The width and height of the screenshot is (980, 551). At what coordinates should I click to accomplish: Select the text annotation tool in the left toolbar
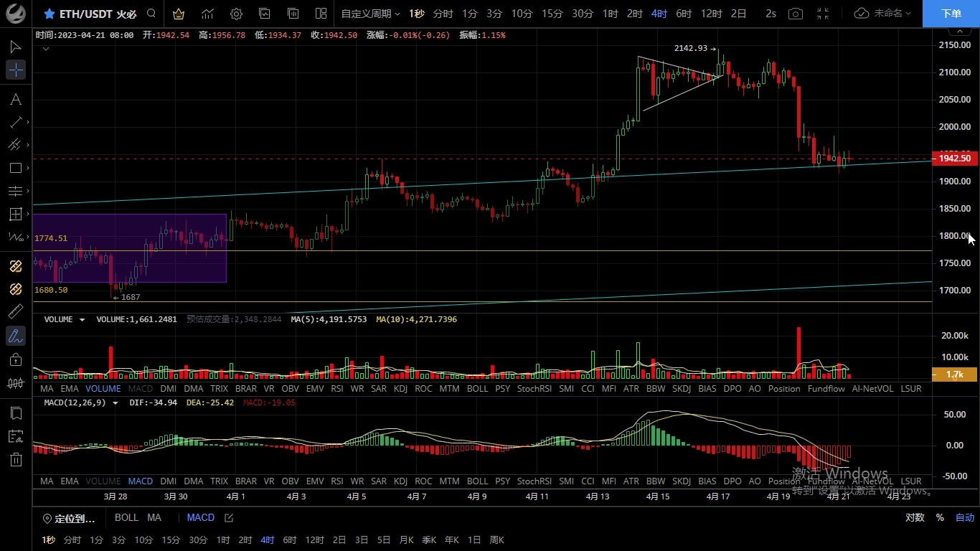pyautogui.click(x=15, y=99)
